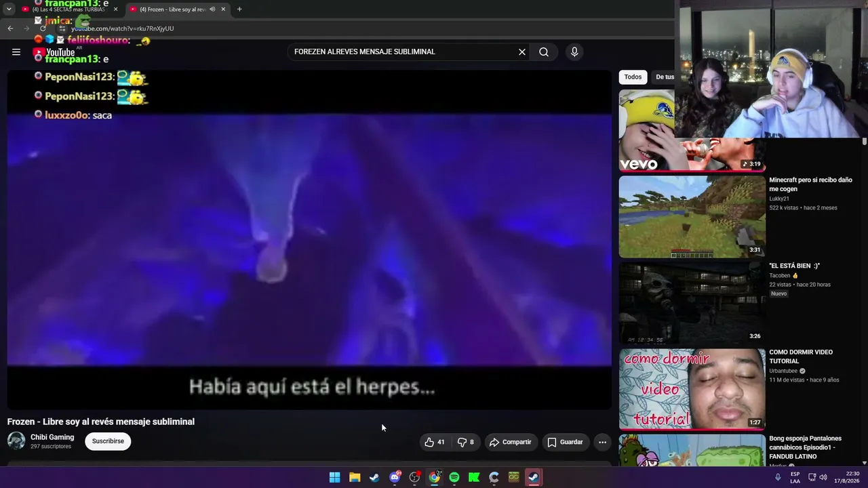Open a new browser tab
The width and height of the screenshot is (868, 488).
tap(239, 9)
